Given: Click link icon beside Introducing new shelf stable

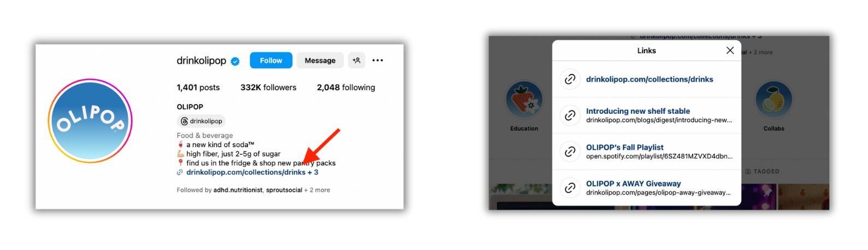Looking at the screenshot, I should 570,115.
